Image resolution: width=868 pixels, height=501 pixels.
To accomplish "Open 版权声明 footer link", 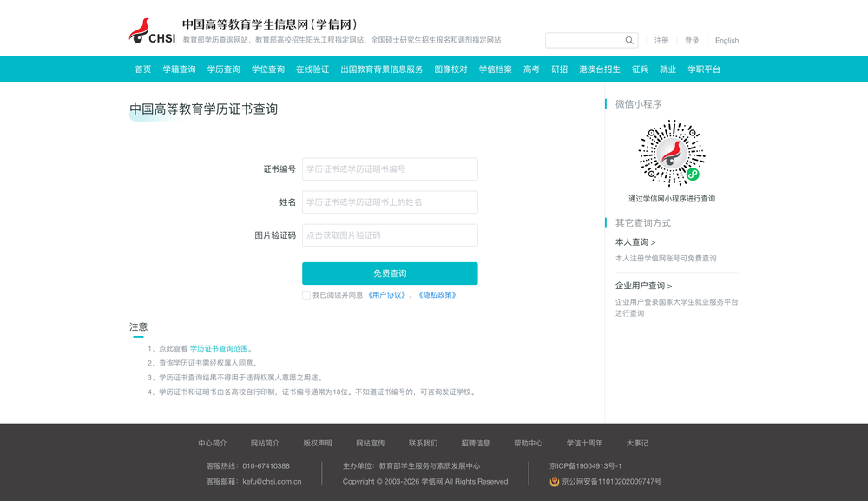I will point(317,444).
